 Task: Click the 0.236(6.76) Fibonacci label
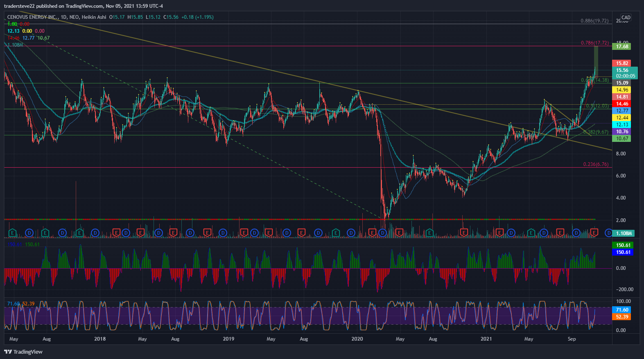point(596,164)
